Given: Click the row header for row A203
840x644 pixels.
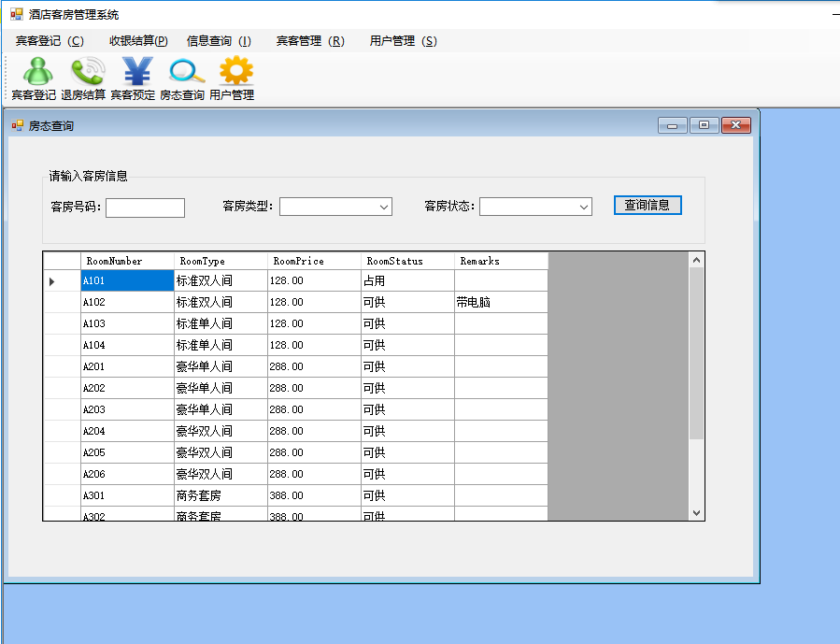Looking at the screenshot, I should 63,409.
